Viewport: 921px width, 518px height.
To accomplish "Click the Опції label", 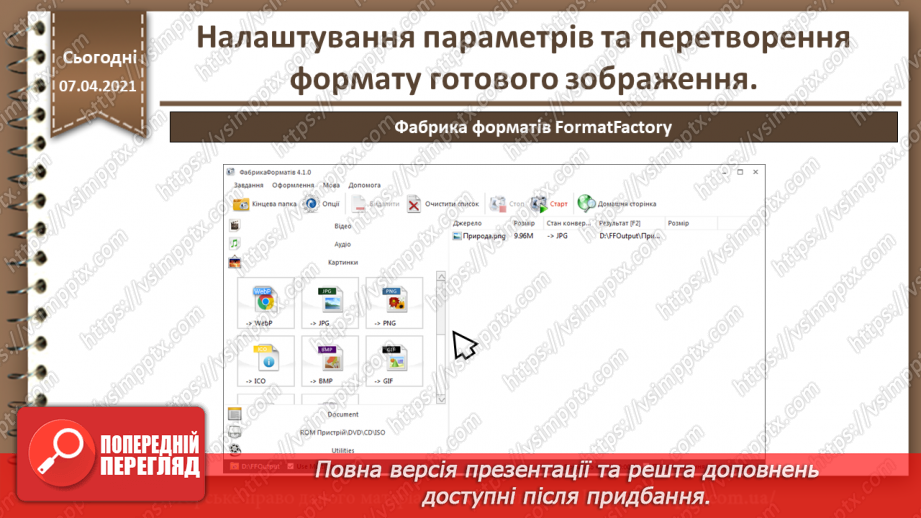I will [x=331, y=204].
